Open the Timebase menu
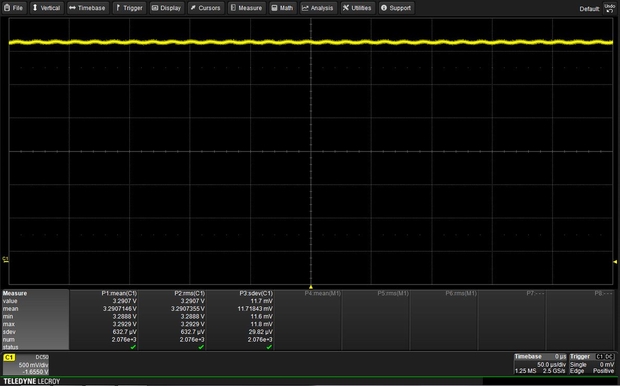620x386 pixels. click(x=87, y=8)
